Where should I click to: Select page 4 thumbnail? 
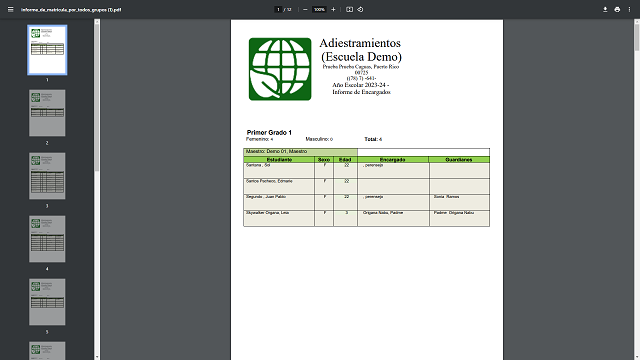click(47, 239)
